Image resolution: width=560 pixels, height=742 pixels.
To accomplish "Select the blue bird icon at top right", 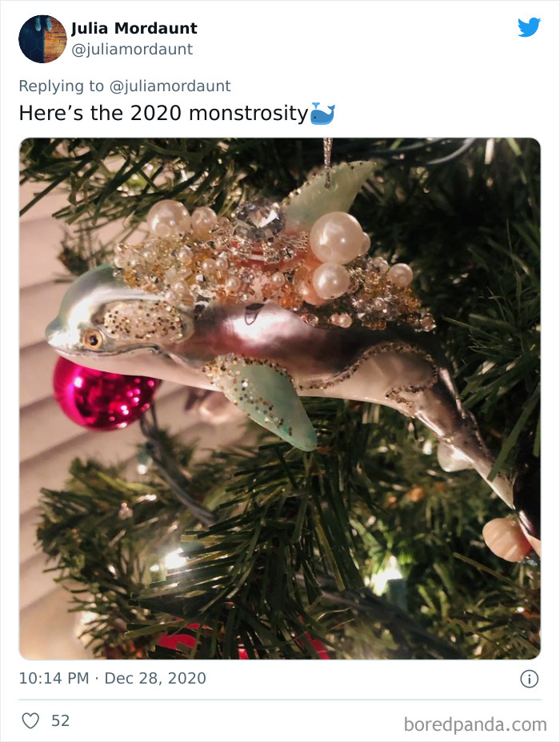I will point(530,28).
